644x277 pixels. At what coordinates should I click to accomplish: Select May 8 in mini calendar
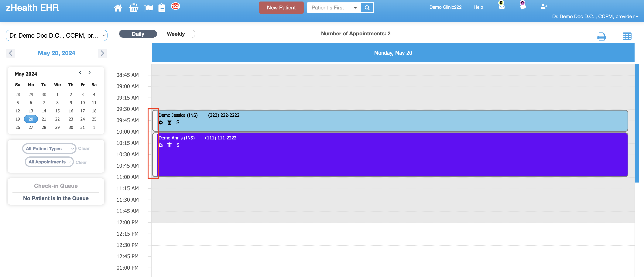(x=57, y=103)
